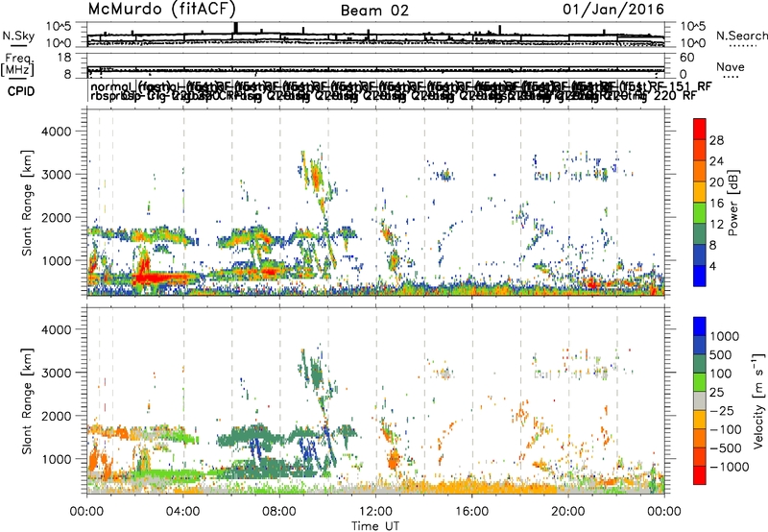
Task: Select the "18" frequency tick label
Action: (x=64, y=58)
